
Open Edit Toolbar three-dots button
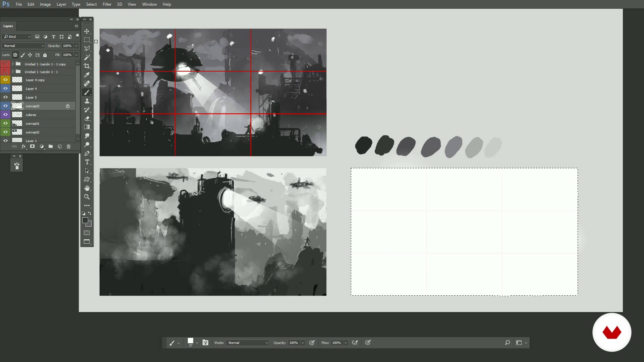pos(87,205)
